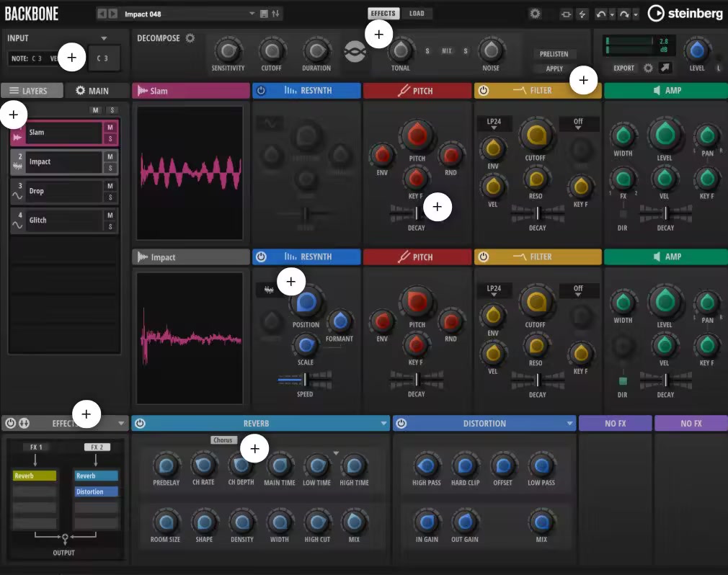Click the Glitch layer sine wave icon
This screenshot has width=728, height=575.
tap(17, 225)
